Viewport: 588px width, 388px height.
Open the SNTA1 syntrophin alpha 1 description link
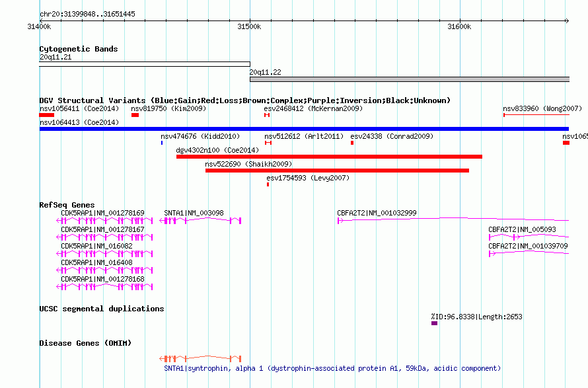click(332, 368)
